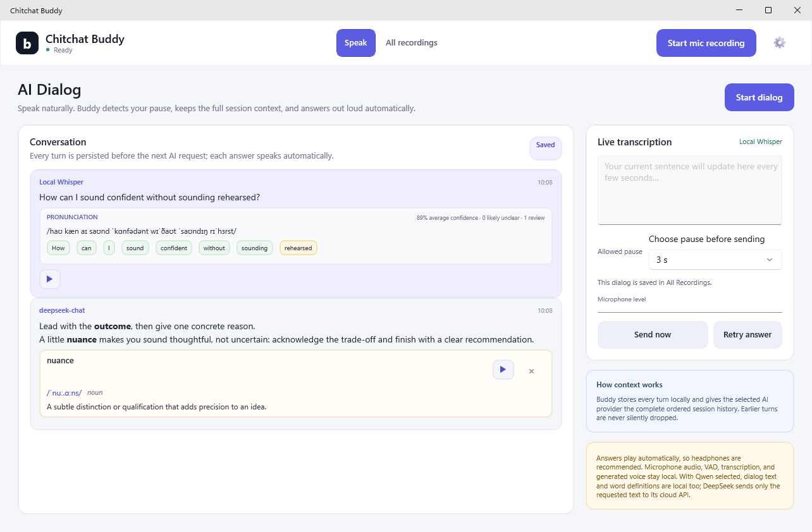The image size is (812, 532).
Task: Play pronunciation of the word nuance
Action: click(x=503, y=370)
